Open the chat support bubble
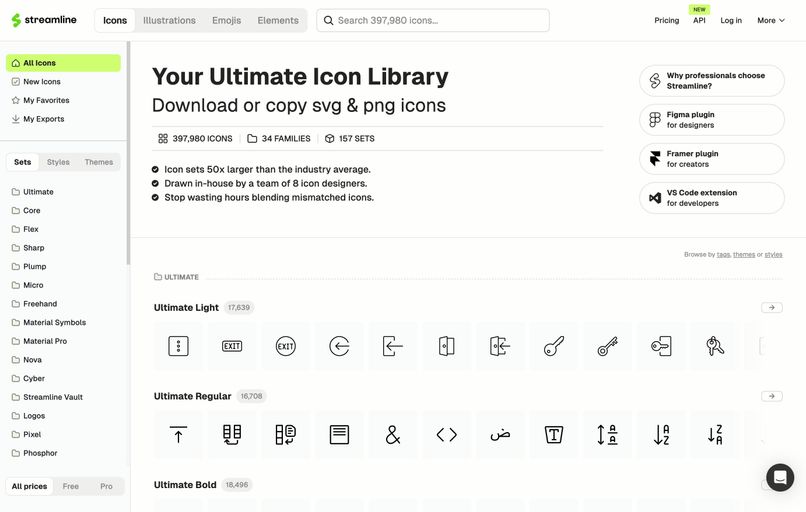This screenshot has height=512, width=806. pyautogui.click(x=780, y=477)
